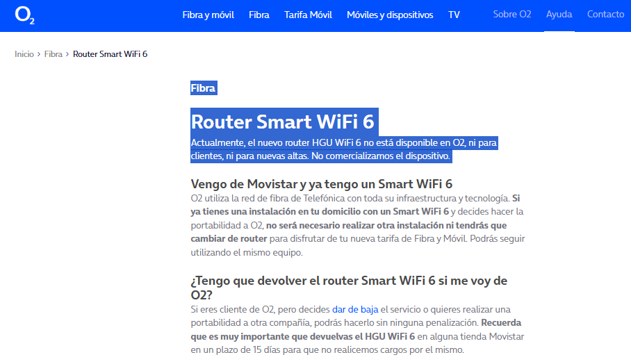Image resolution: width=631 pixels, height=364 pixels.
Task: Go to Inicio via the breadcrumb
Action: (24, 54)
